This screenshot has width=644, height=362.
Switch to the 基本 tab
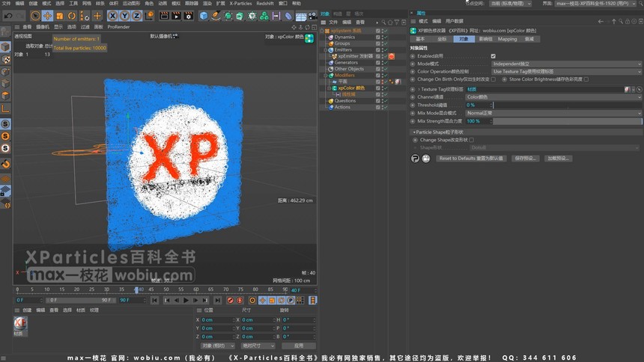pos(420,39)
